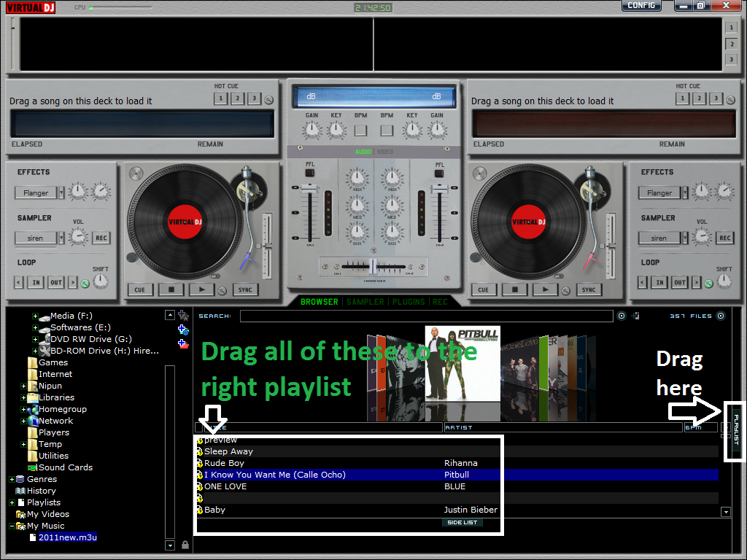The image size is (747, 560).
Task: Click the left deck stop button
Action: pyautogui.click(x=171, y=289)
